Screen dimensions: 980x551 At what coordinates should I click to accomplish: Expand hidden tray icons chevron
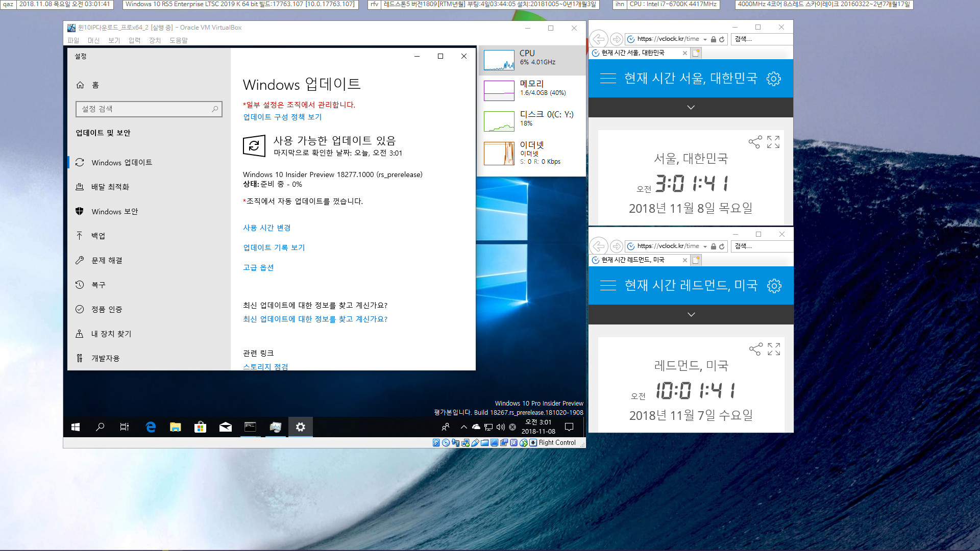pos(463,427)
